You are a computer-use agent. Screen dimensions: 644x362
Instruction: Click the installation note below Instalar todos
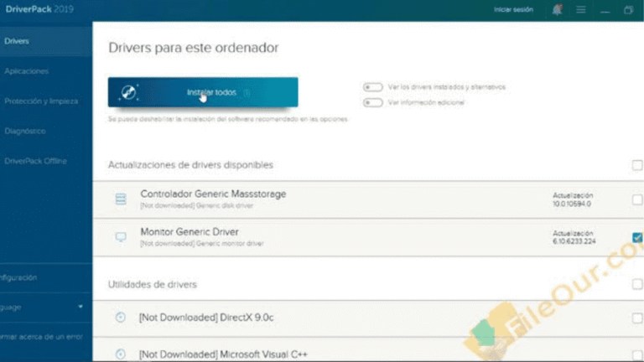[227, 119]
